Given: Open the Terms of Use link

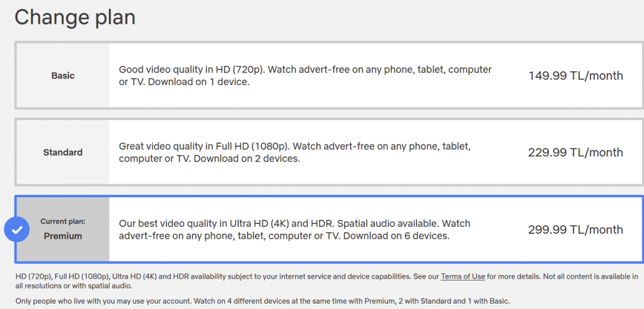Looking at the screenshot, I should pos(463,276).
